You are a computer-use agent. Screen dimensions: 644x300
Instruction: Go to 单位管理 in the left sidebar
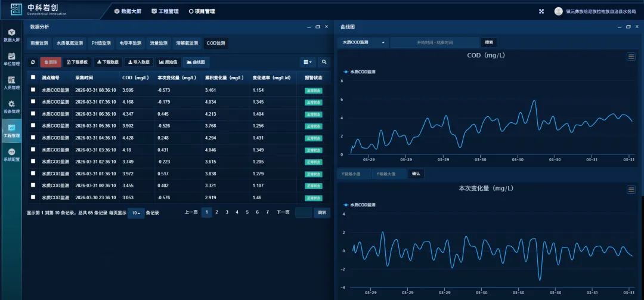pyautogui.click(x=11, y=59)
